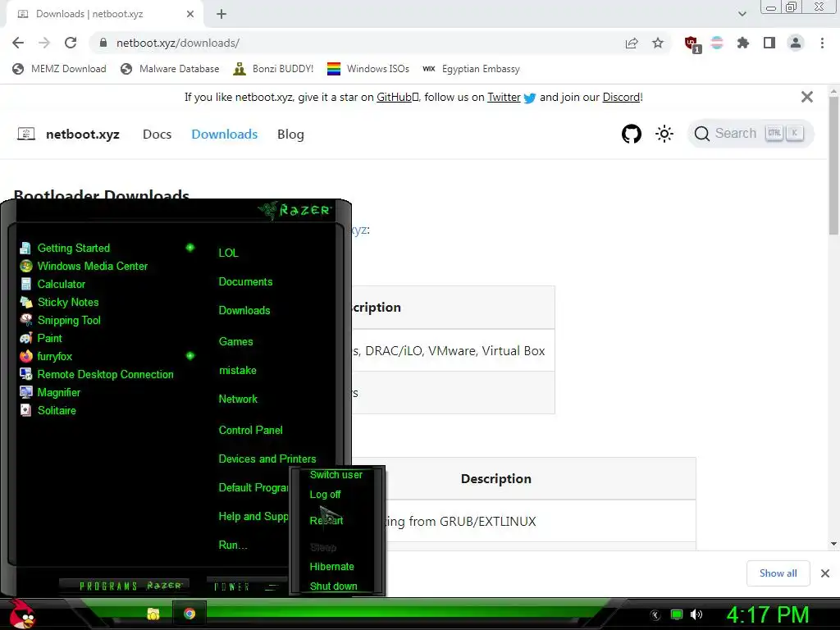Open the Bonzi BUDDY! bookmark
The image size is (840, 630).
pyautogui.click(x=274, y=69)
